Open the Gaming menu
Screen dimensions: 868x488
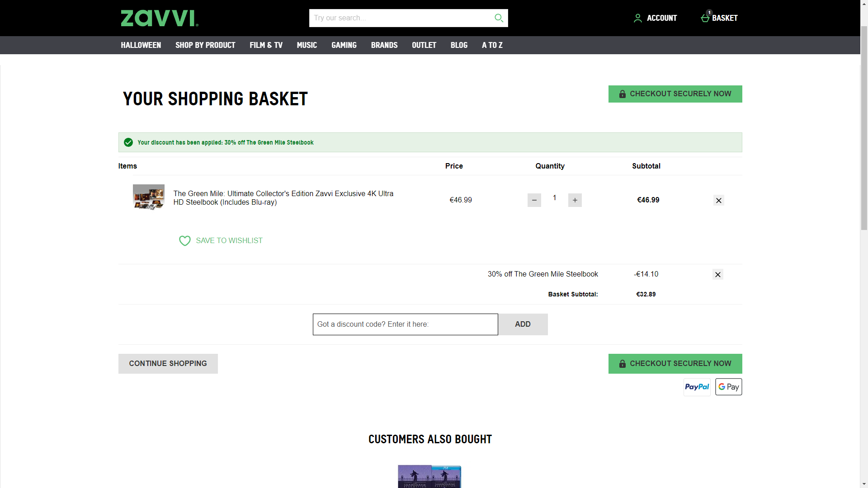[344, 45]
